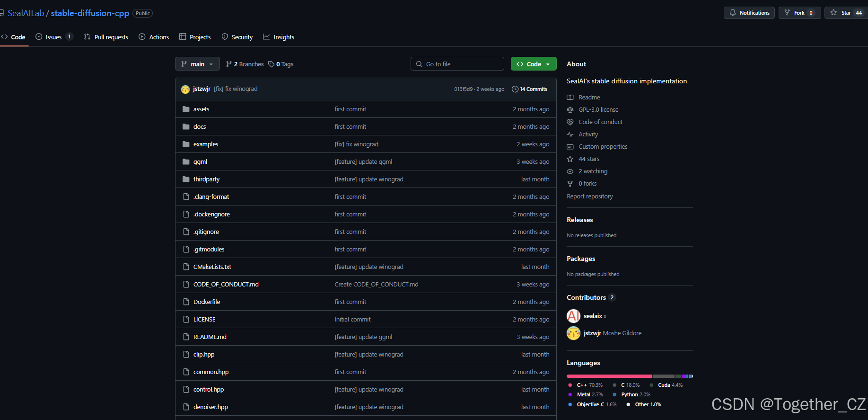Open the main branch dropdown
This screenshot has width=868, height=420.
coord(197,64)
